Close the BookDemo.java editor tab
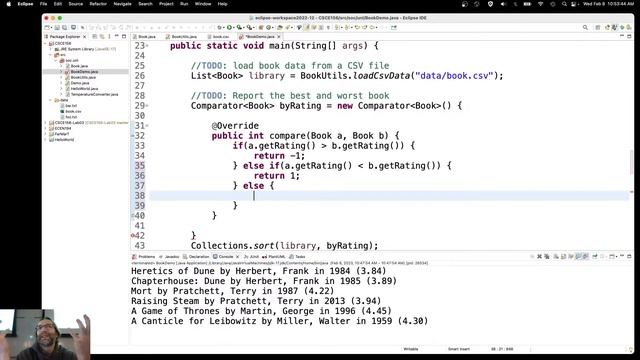Image resolution: width=640 pixels, height=360 pixels. tap(279, 37)
